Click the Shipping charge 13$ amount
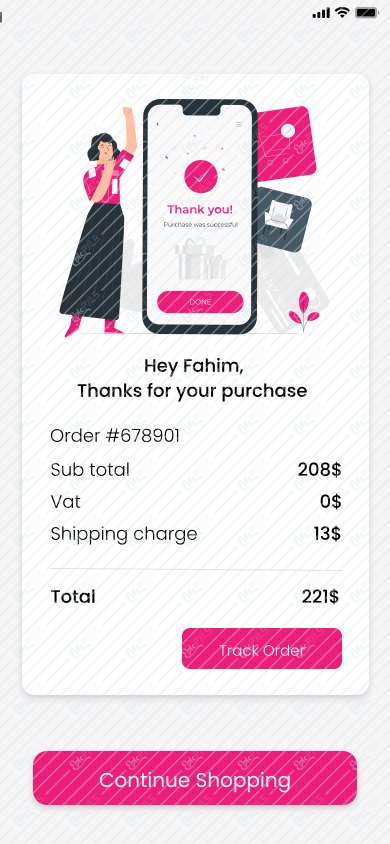This screenshot has width=390, height=844. click(328, 534)
